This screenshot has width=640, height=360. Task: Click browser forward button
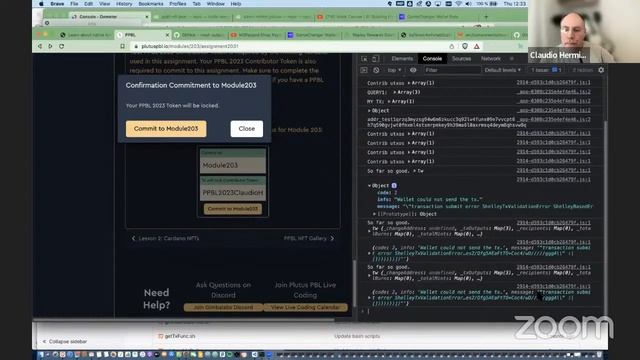pyautogui.click(x=50, y=46)
